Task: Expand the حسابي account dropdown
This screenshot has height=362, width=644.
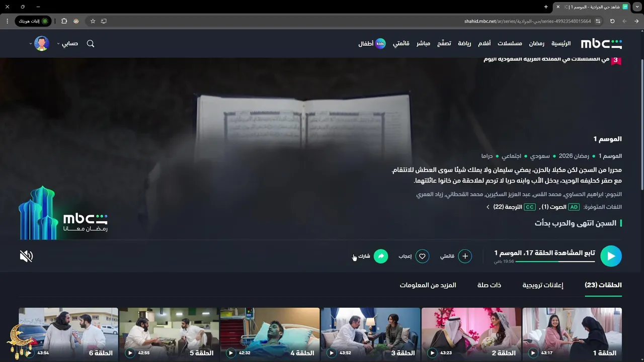Action: (x=68, y=44)
